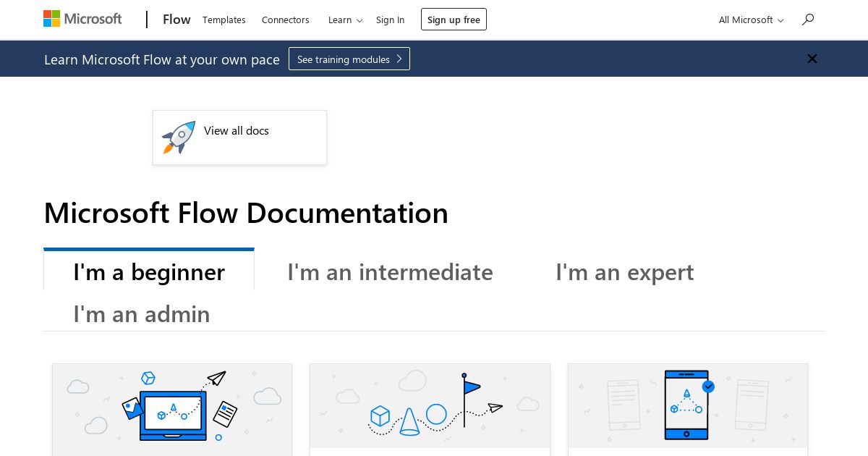Click the Microsoft logo
Screen dimensions: 868x456
coord(82,19)
